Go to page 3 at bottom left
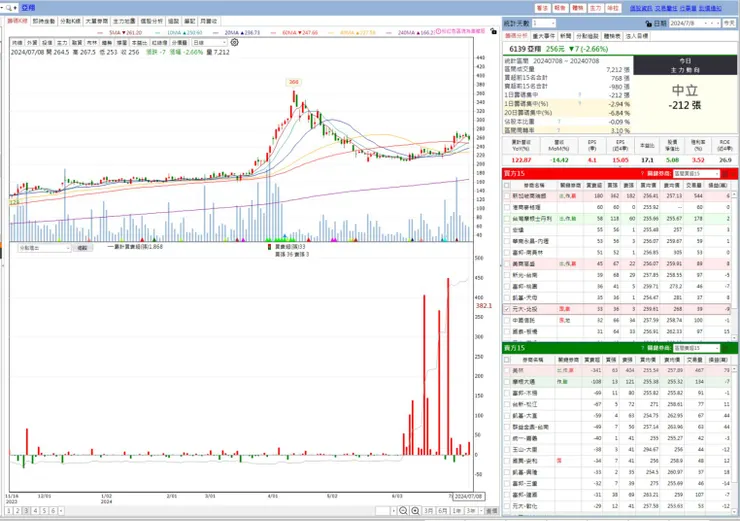 (x=26, y=511)
